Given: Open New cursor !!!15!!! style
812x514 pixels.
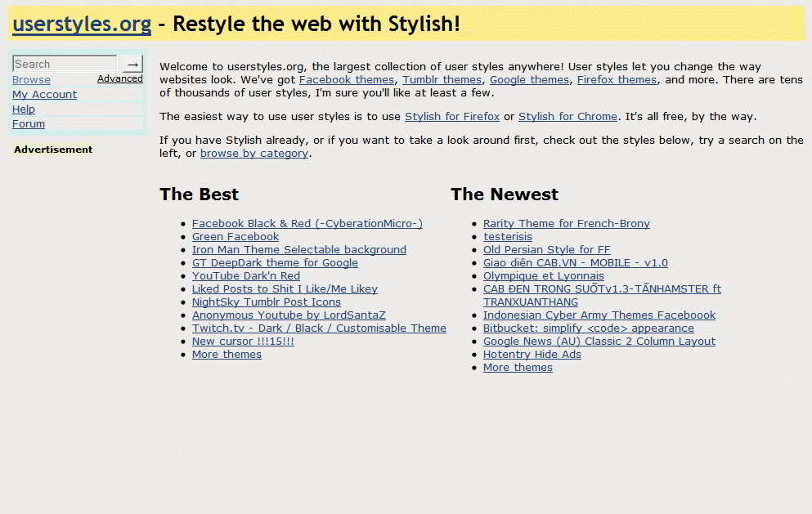Looking at the screenshot, I should pyautogui.click(x=243, y=341).
